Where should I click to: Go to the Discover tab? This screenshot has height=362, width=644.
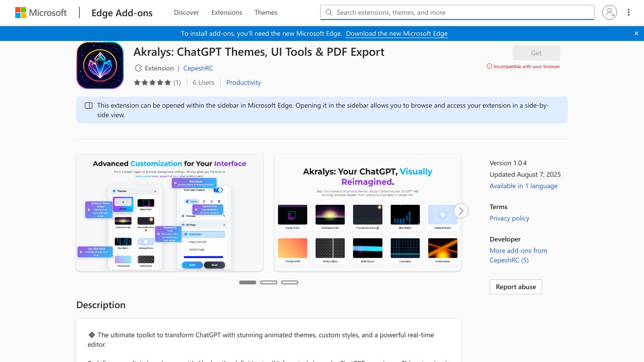coord(187,12)
